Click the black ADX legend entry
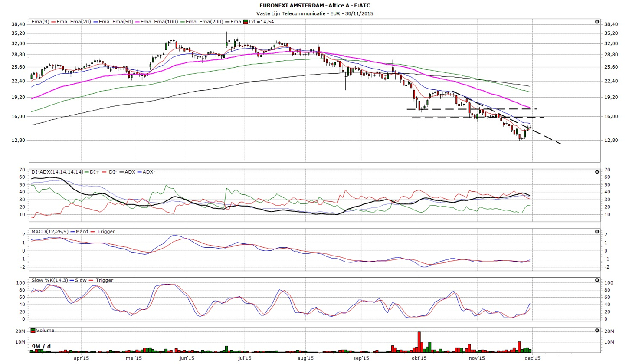 (128, 172)
